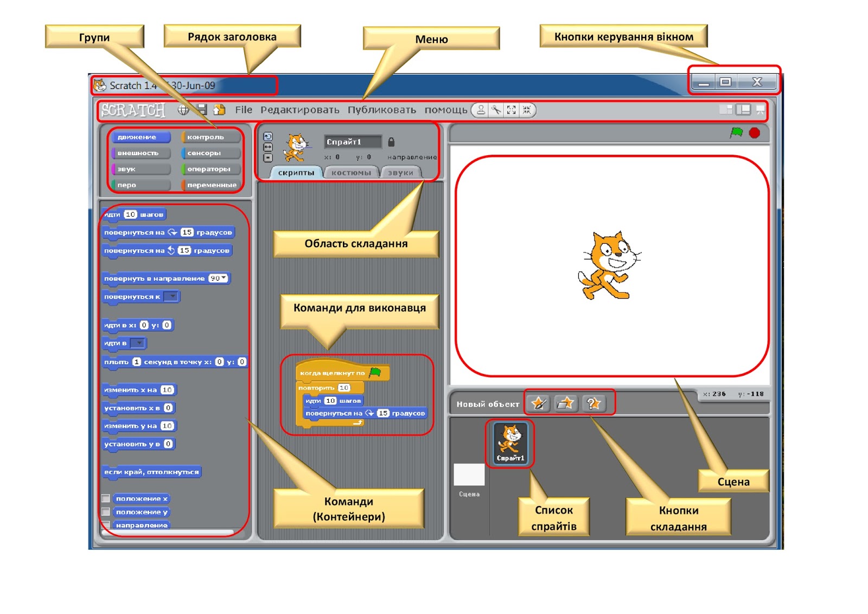Set rotation style to left-right flip

[268, 147]
